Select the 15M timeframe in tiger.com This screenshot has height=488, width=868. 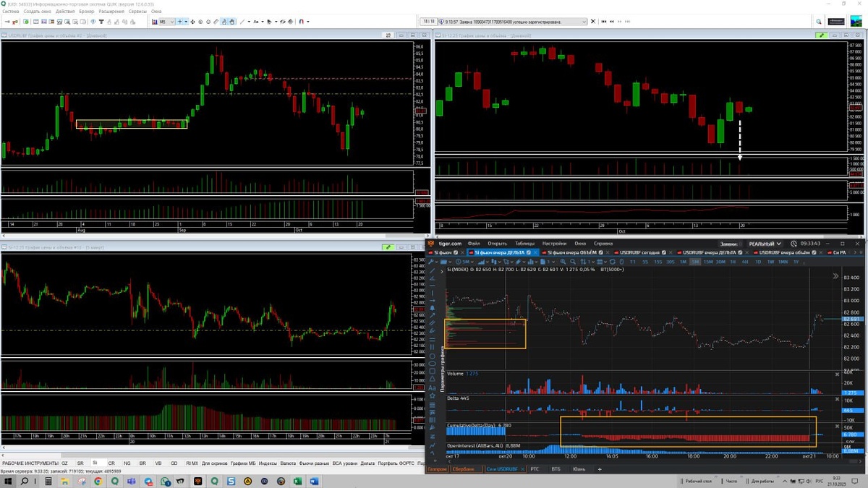(x=707, y=261)
